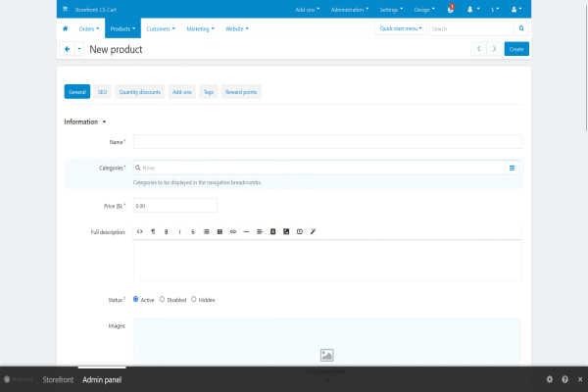
Task: Open the Quick start menu dropdown
Action: [401, 28]
